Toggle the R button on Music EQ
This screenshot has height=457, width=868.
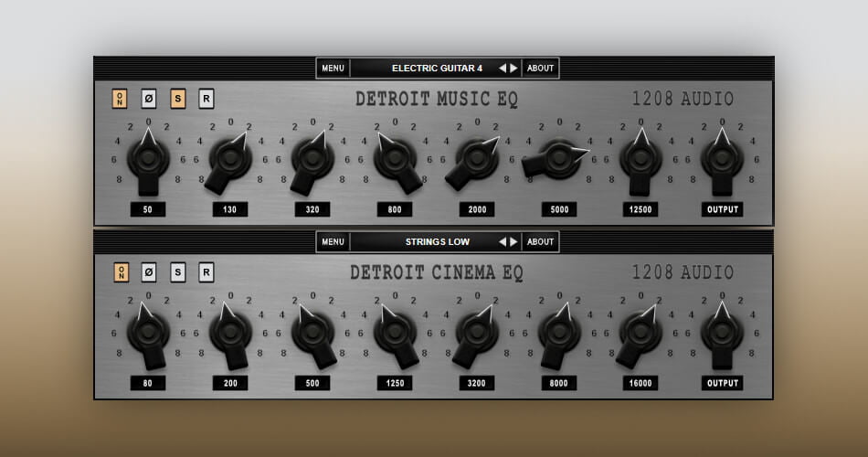pyautogui.click(x=206, y=99)
